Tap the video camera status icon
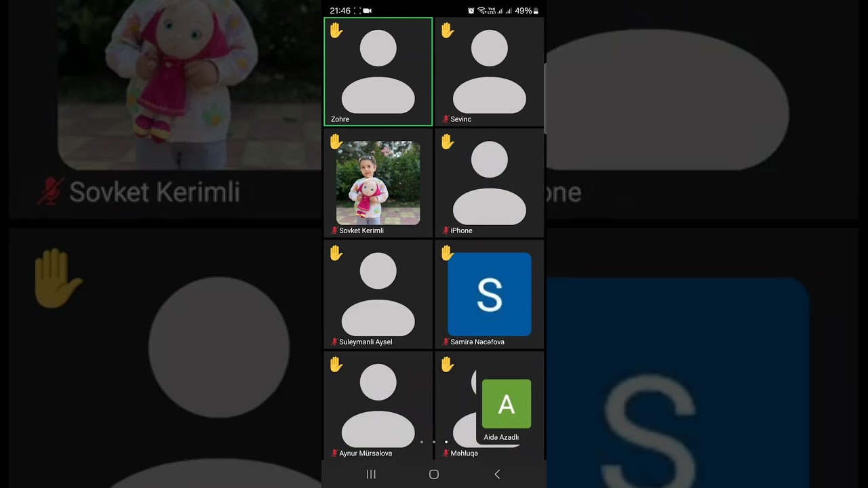Viewport: 868px width, 488px height. (x=368, y=11)
